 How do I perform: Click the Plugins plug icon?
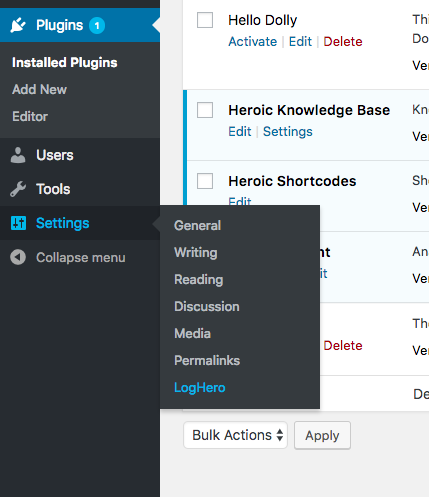click(18, 25)
